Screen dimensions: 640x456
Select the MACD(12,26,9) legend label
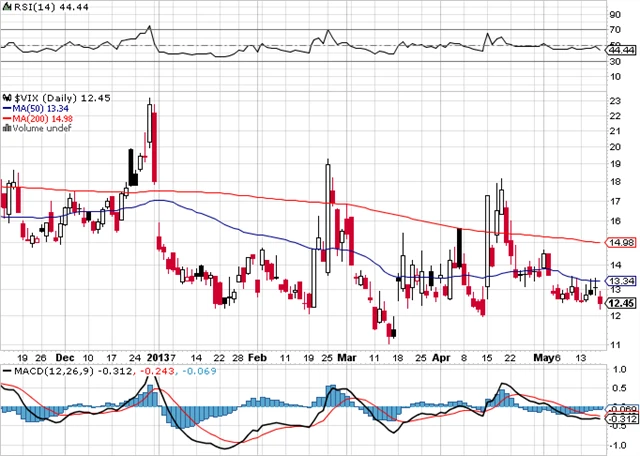(55, 371)
